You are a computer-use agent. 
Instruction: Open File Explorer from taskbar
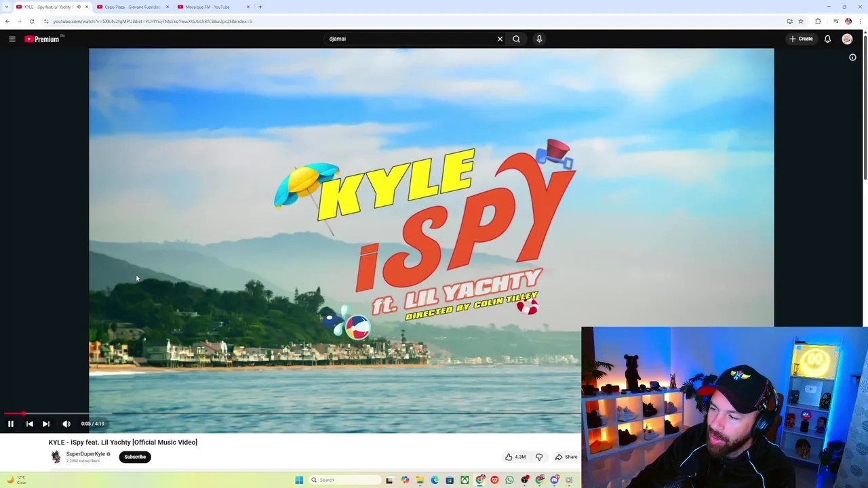click(420, 480)
